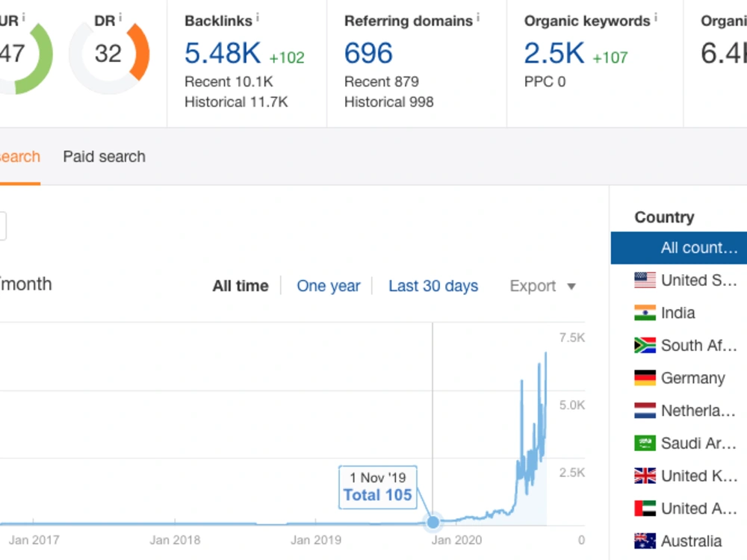
Task: Open the 5.48K backlinks count
Action: coord(223,53)
